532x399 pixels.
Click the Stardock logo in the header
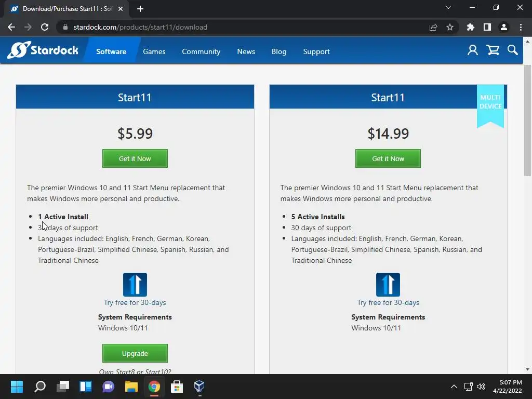43,50
